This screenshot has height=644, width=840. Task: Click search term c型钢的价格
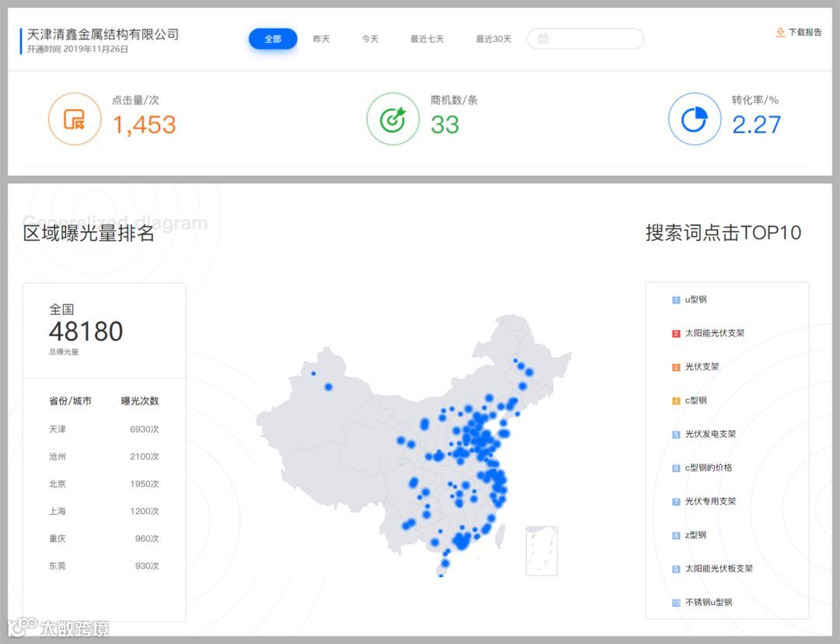tap(709, 467)
